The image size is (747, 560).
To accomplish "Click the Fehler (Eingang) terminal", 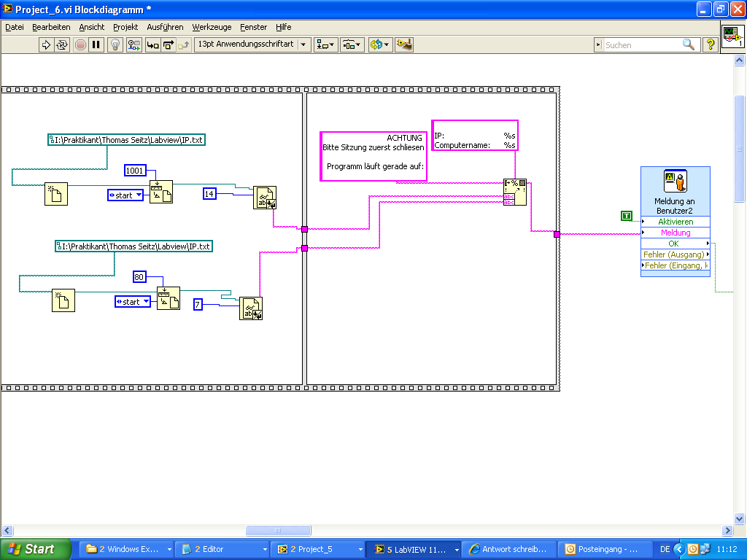I will (676, 265).
